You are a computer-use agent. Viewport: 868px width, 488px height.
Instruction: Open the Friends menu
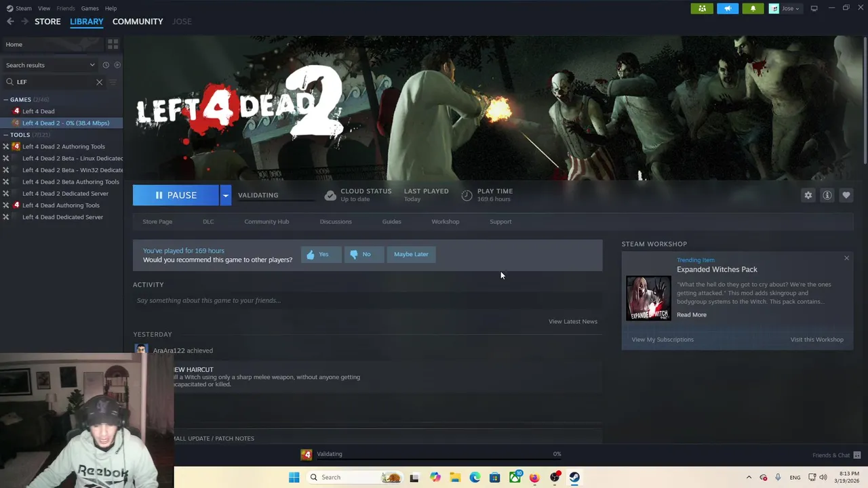[x=66, y=8]
